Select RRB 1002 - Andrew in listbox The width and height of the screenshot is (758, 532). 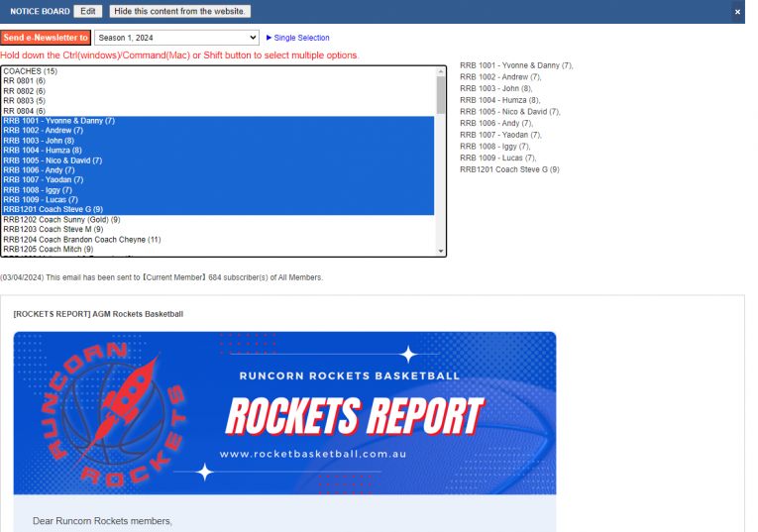click(218, 131)
